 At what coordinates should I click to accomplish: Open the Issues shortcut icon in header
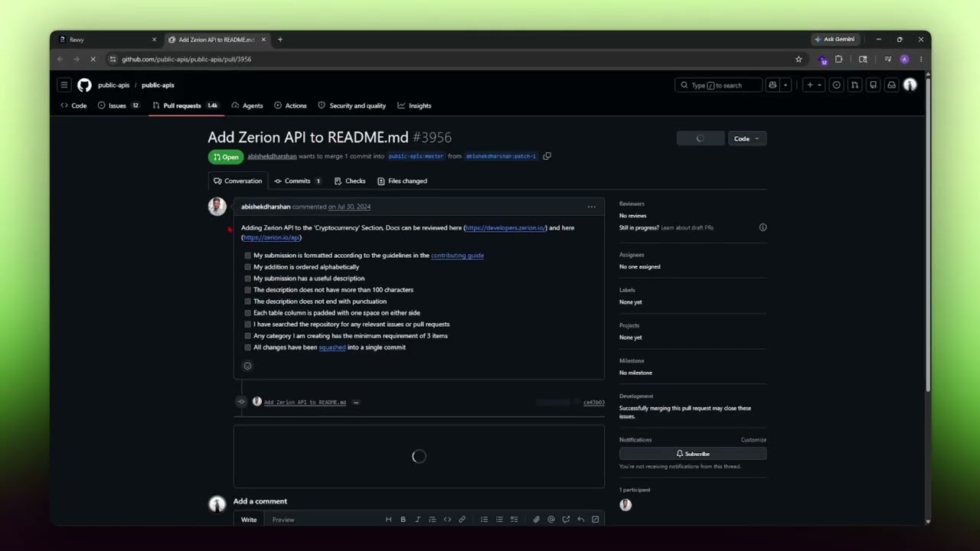point(837,85)
